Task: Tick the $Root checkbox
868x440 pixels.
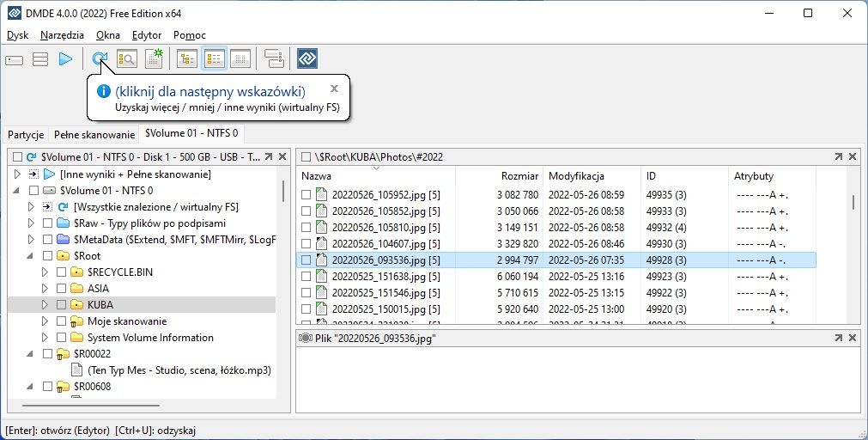Action: click(47, 255)
